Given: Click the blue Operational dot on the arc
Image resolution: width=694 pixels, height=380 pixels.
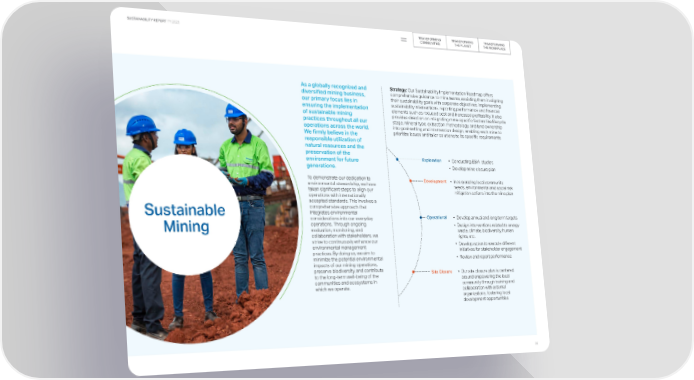Looking at the screenshot, I should tap(421, 217).
